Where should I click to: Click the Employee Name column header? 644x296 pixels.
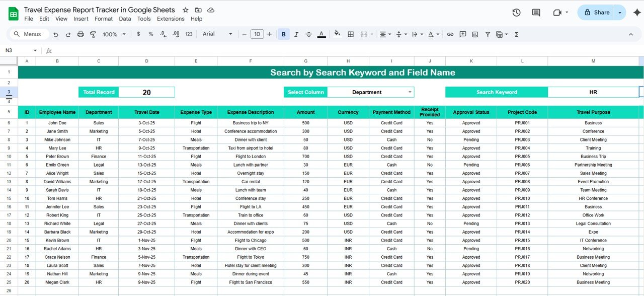pos(57,112)
